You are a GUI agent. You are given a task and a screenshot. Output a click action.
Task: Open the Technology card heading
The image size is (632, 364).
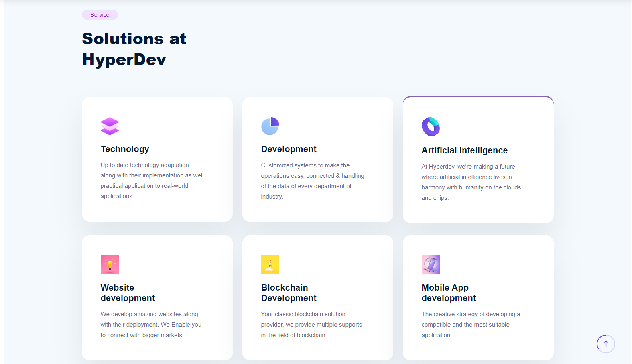point(125,149)
